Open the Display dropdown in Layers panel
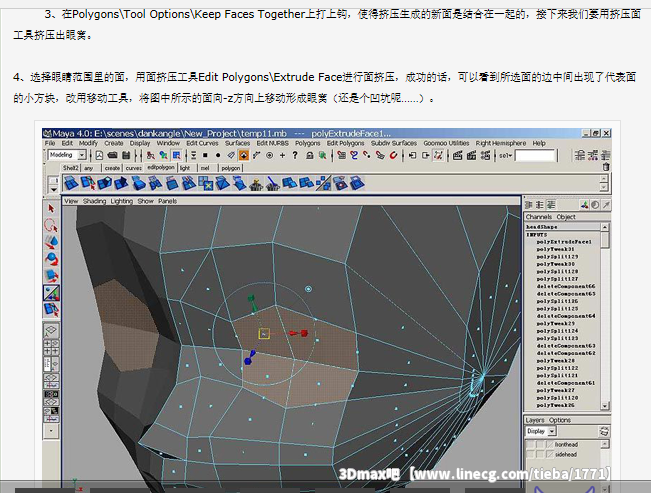This screenshot has width=651, height=493. [539, 431]
